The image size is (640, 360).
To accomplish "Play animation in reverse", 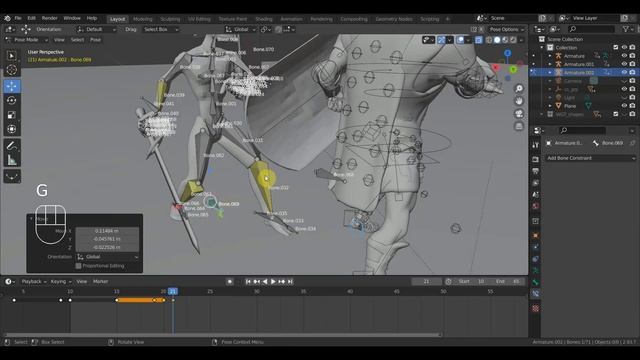I will [265, 282].
